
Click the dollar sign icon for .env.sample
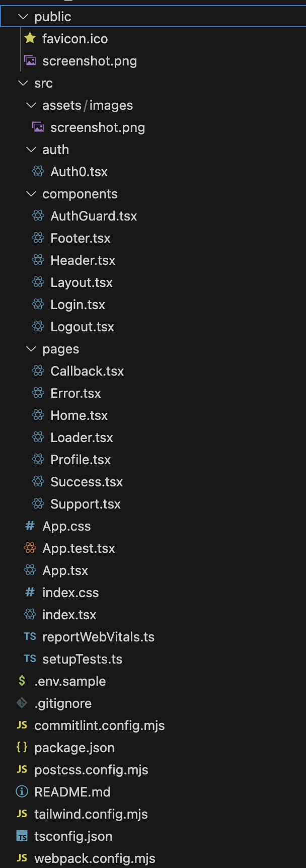coord(22,681)
